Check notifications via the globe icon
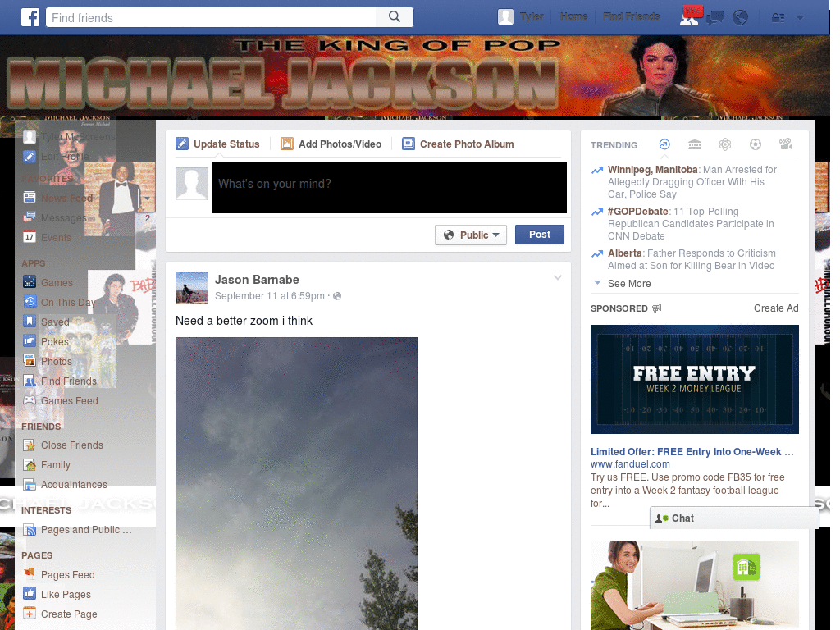The height and width of the screenshot is (630, 840). [740, 16]
